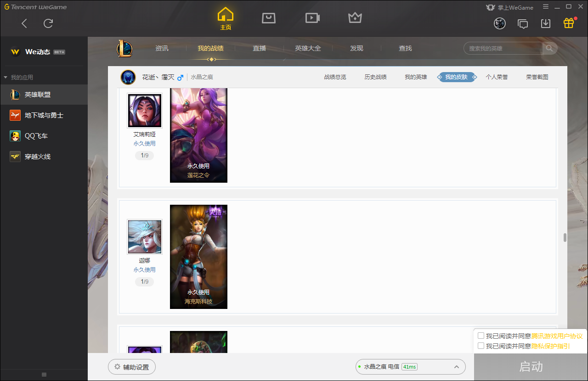Open the crown membership tab icon

click(x=355, y=18)
